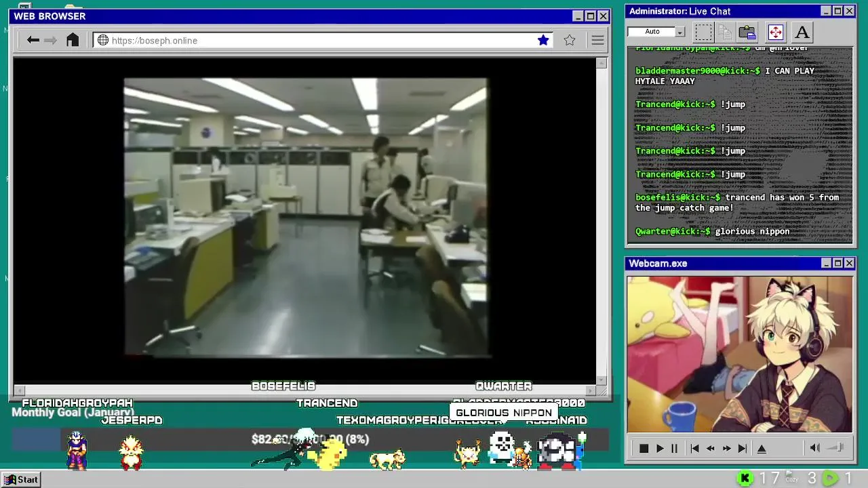This screenshot has width=868, height=488.
Task: Click the filled blue bookmark star
Action: pos(543,40)
